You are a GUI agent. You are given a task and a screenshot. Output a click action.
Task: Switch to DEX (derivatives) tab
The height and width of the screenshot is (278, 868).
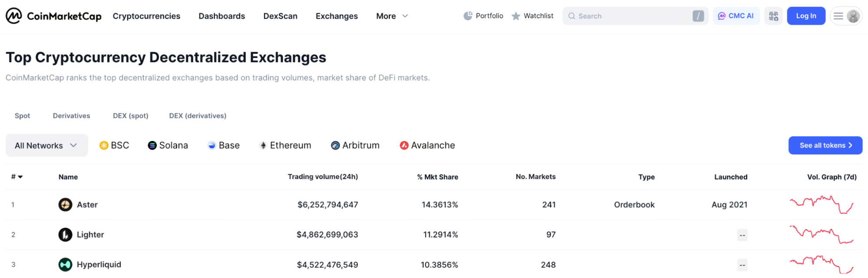[x=198, y=116]
